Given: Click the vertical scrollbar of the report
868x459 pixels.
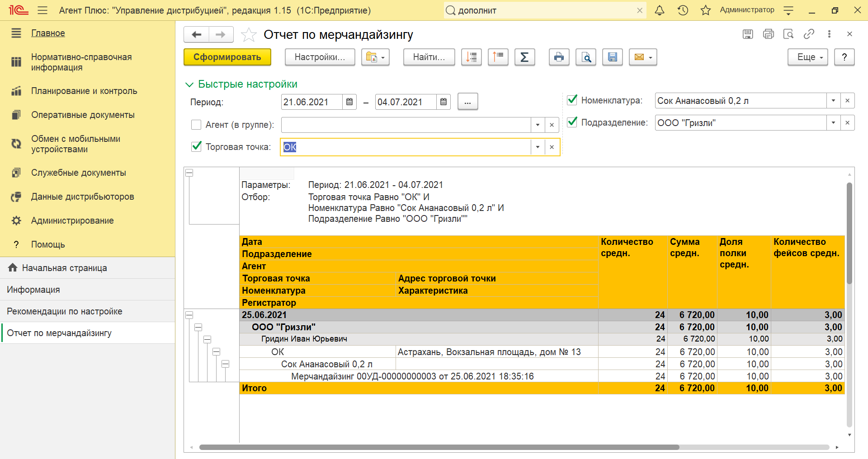Looking at the screenshot, I should coord(849,233).
